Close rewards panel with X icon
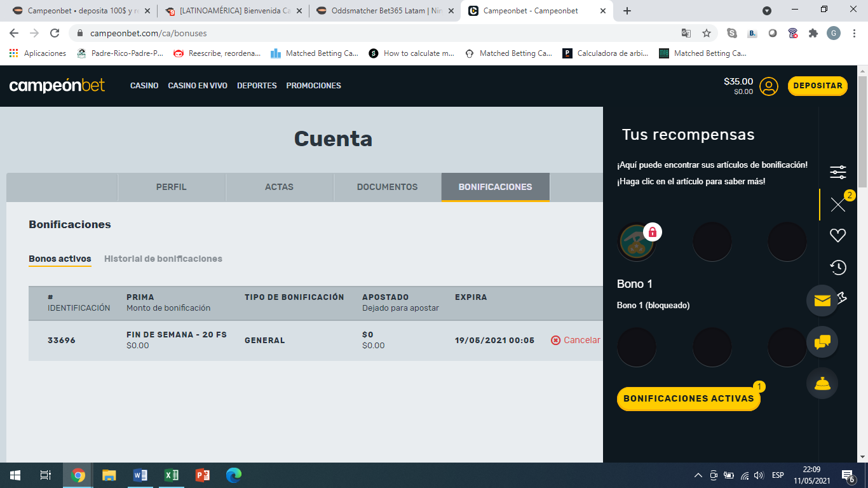The image size is (868, 488). (x=838, y=205)
